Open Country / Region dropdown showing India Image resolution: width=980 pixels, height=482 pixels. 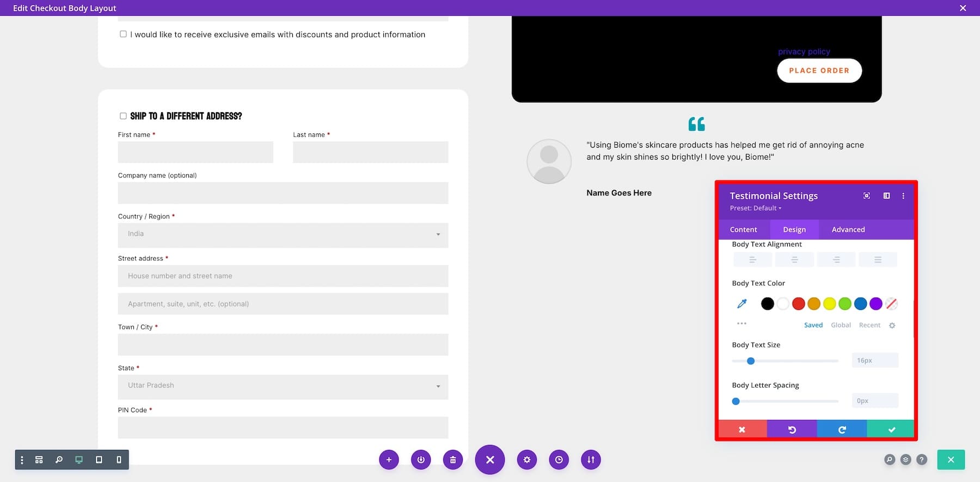283,235
